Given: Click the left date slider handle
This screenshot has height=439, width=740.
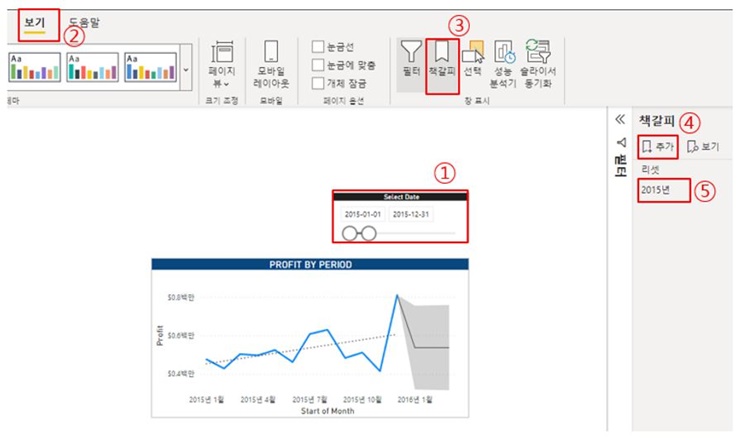Looking at the screenshot, I should click(x=350, y=234).
